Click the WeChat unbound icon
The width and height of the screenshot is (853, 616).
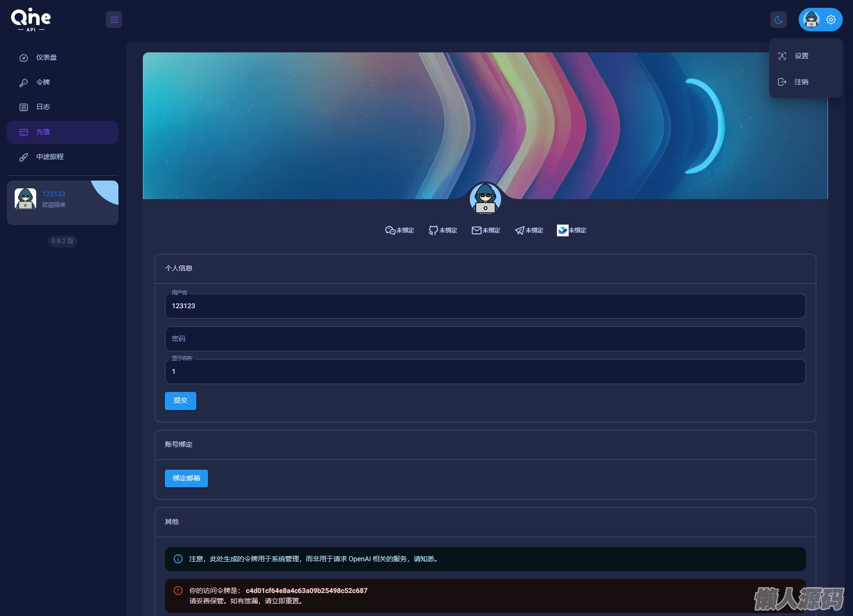click(390, 230)
